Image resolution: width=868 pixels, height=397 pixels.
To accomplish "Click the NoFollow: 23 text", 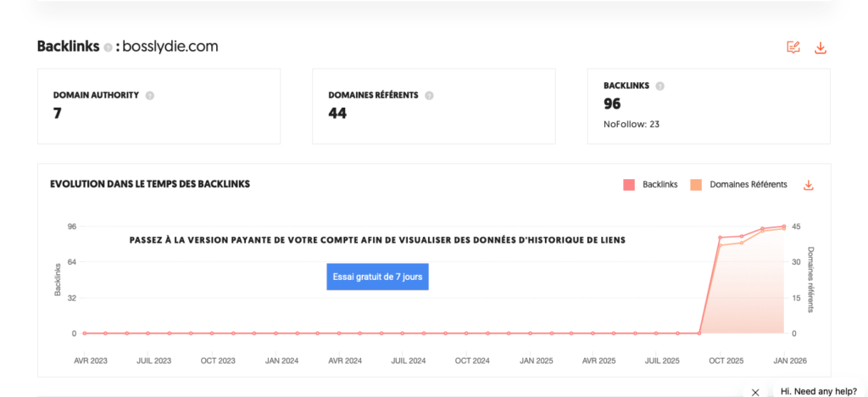I will 632,124.
